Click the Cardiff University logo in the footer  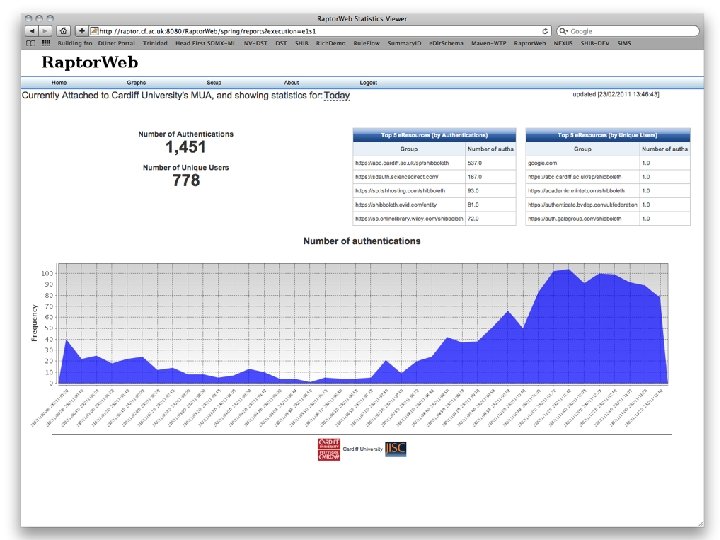(329, 449)
